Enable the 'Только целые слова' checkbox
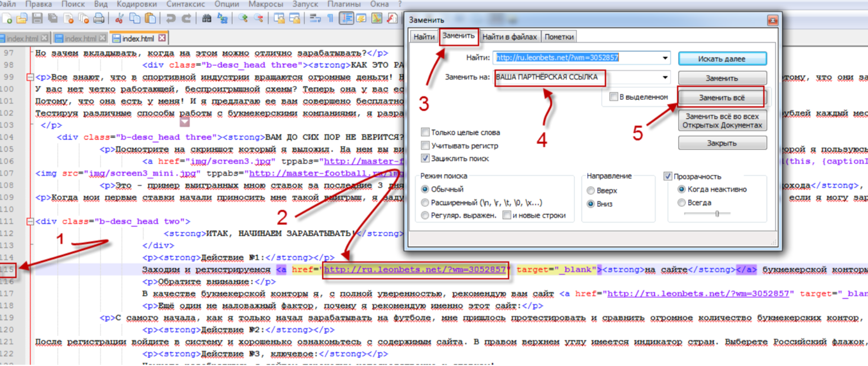Image resolution: width=868 pixels, height=366 pixels. 425,132
